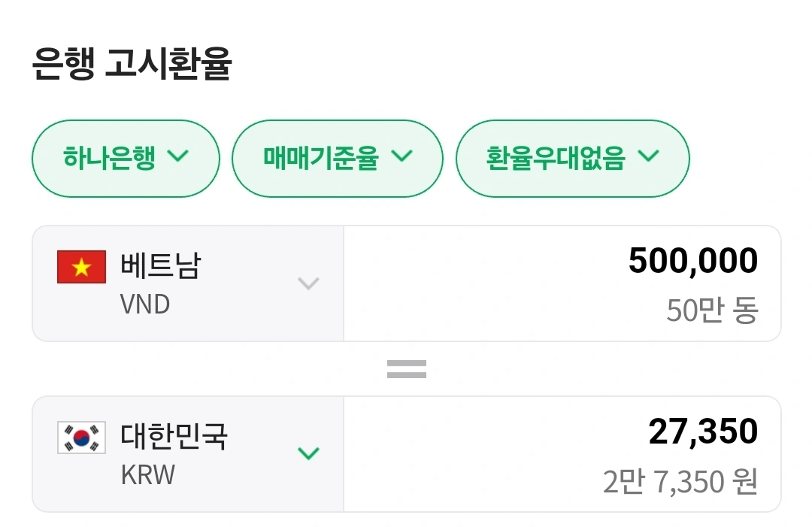Viewport: 812px width, 527px height.
Task: Click the equals sign between currencies
Action: coord(407,368)
